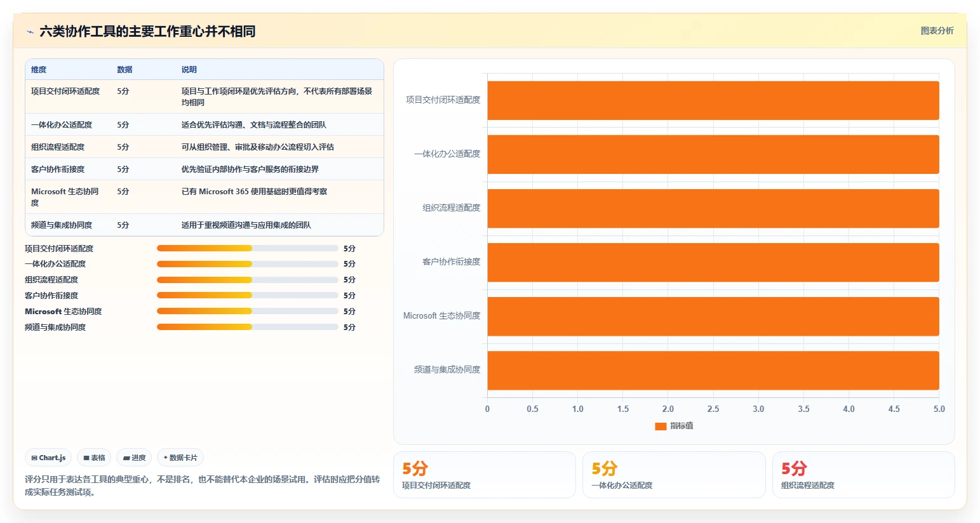Click the header icon beside the title
Screen dimensions: 980x523
[30, 32]
